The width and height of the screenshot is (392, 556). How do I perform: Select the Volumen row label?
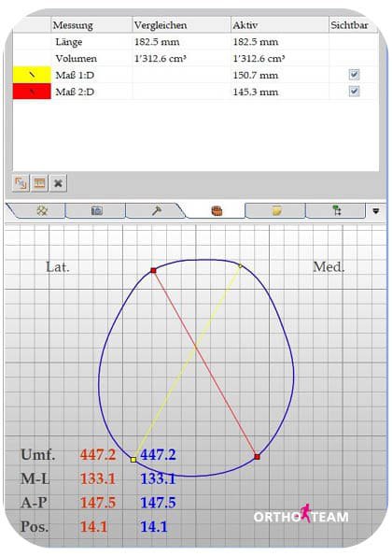tap(76, 59)
